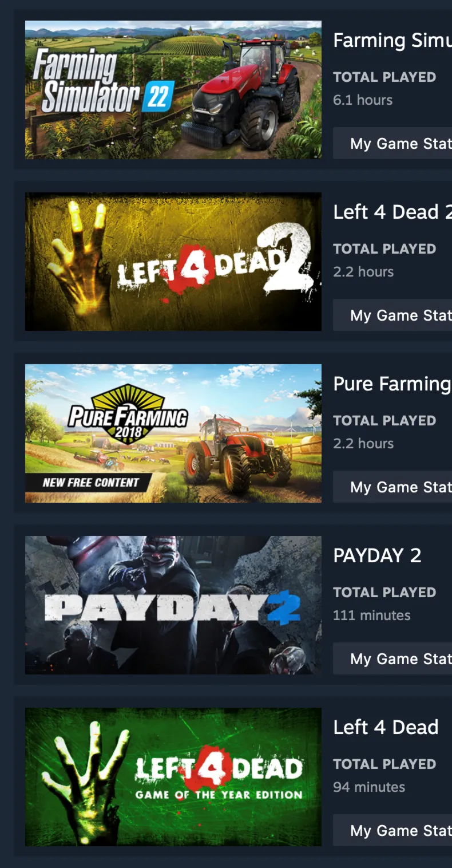Click the 94 minutes played text

pos(369,787)
